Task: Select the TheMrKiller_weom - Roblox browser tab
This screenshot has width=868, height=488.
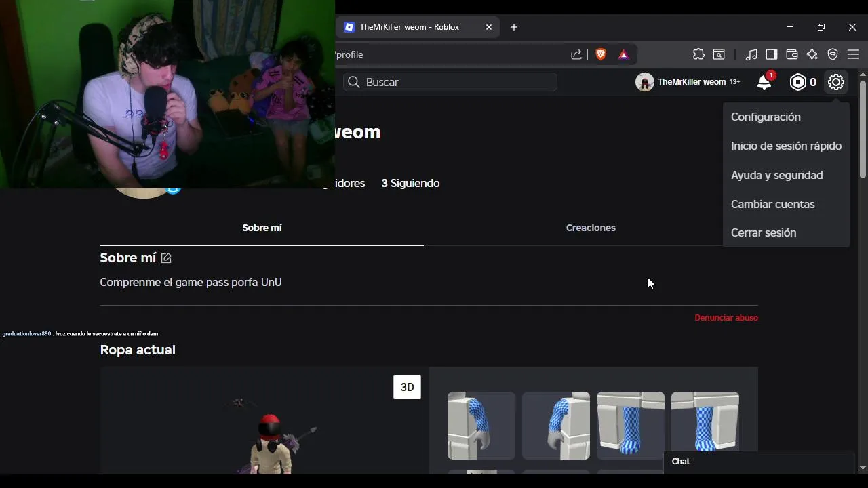Action: (x=417, y=27)
